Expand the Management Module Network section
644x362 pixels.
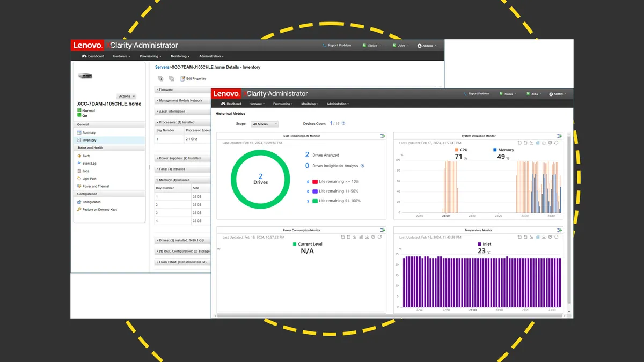point(182,101)
